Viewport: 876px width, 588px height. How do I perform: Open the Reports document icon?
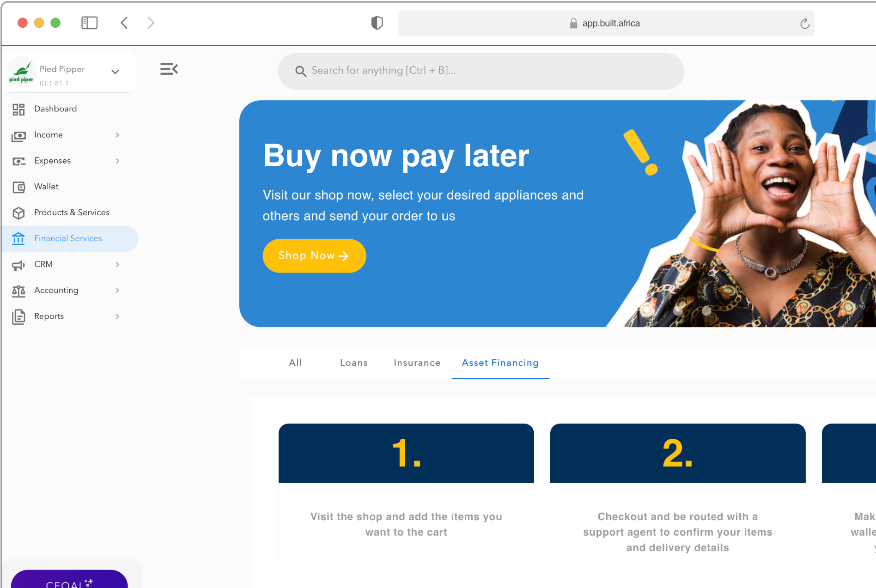18,316
